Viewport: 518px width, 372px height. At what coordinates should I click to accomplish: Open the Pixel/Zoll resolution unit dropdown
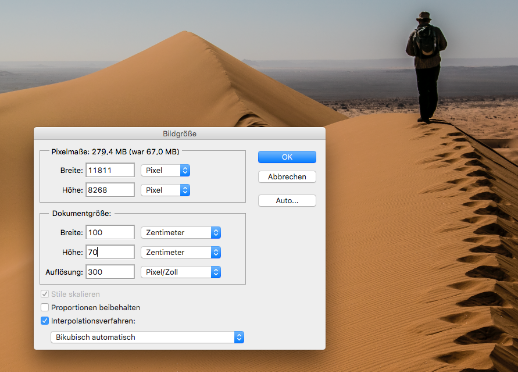click(x=181, y=272)
